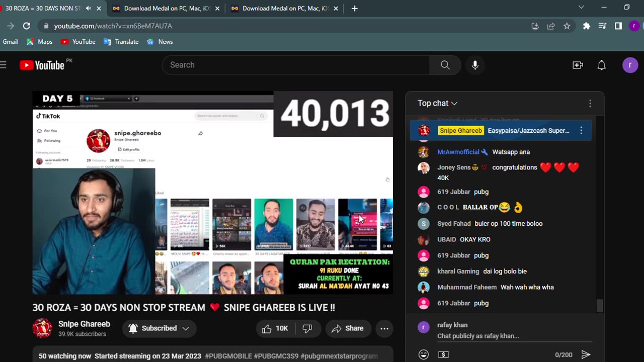Open the notifications bell
This screenshot has height=362, width=644.
[602, 65]
